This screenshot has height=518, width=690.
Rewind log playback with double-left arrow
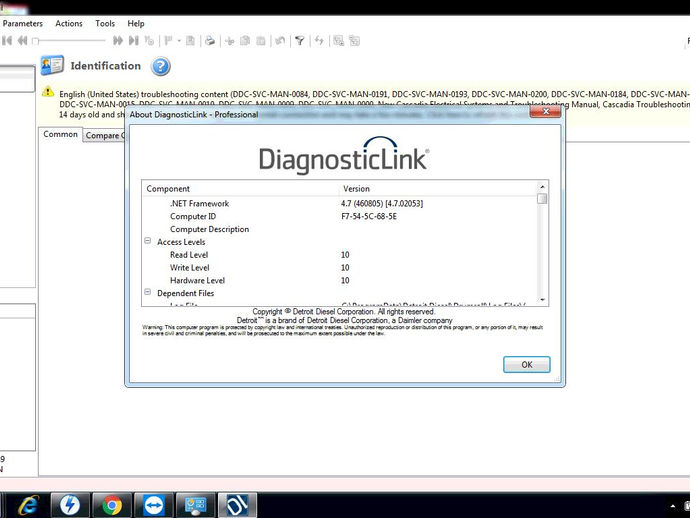22,41
